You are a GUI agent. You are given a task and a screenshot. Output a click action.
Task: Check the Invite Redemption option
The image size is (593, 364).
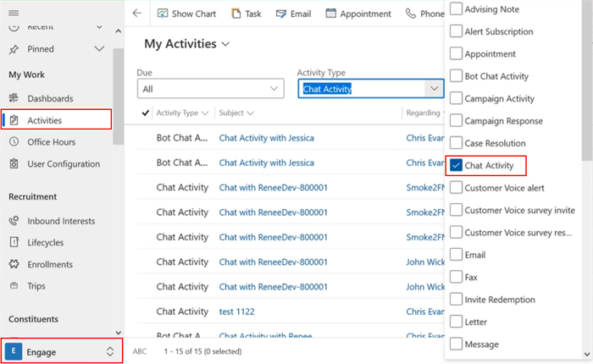(x=456, y=299)
